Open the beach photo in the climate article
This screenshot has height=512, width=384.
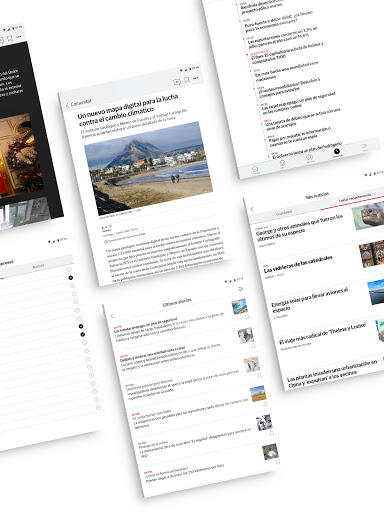click(x=148, y=168)
